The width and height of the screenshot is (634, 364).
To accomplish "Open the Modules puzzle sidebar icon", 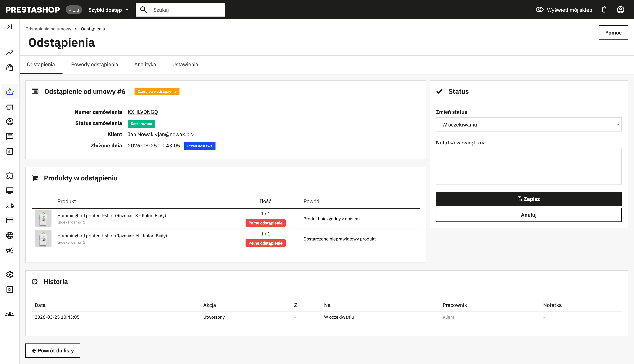I will (x=10, y=176).
